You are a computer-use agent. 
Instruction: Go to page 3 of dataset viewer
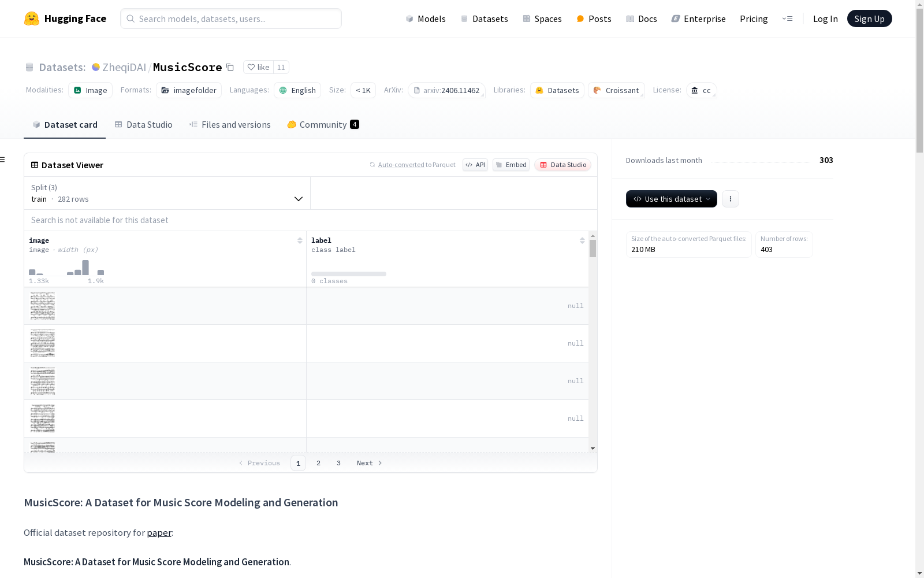click(338, 463)
